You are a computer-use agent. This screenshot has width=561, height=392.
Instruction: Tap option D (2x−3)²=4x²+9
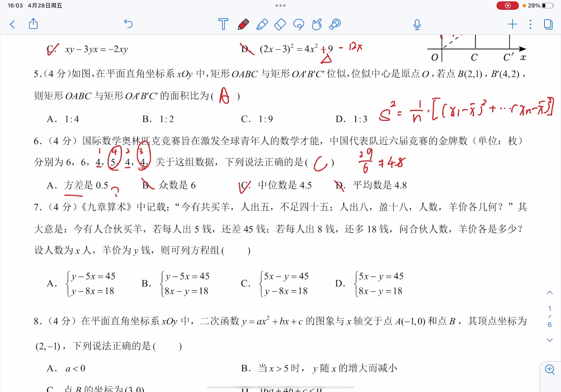click(x=287, y=49)
